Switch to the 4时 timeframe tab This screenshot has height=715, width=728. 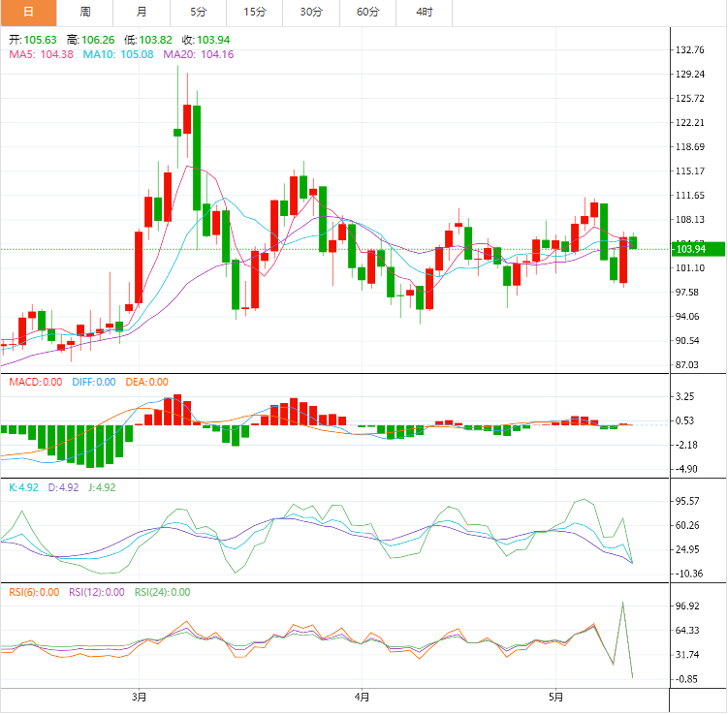[x=425, y=13]
